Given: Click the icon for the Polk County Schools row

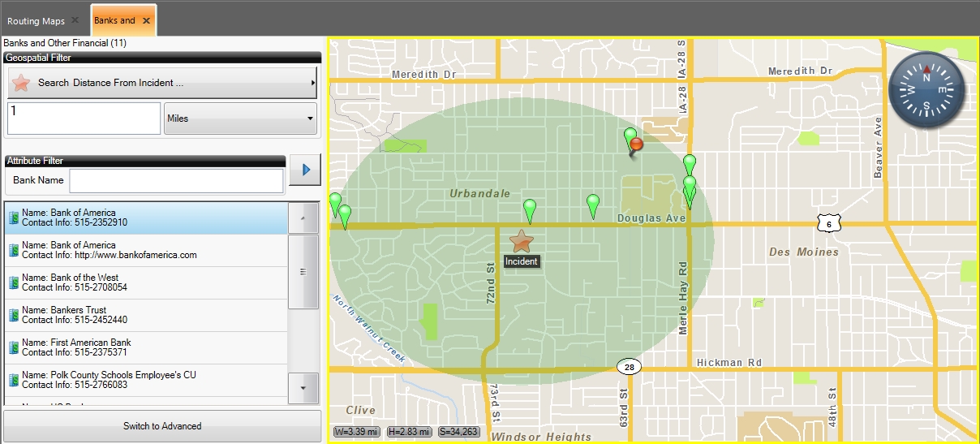Looking at the screenshot, I should coord(14,380).
